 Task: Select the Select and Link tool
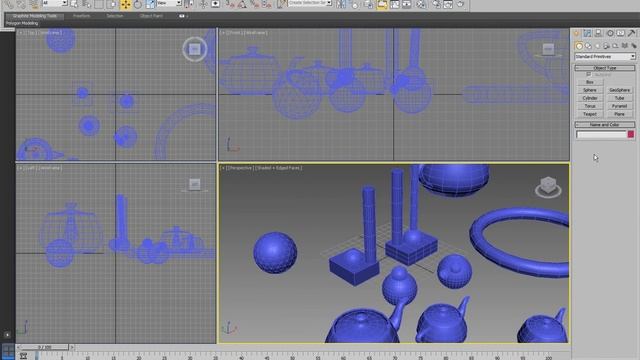click(x=9, y=4)
